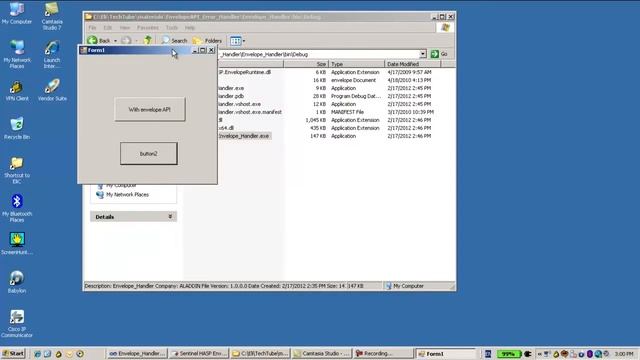Viewport: 640px width, 360px height.
Task: Open the Recycle Bin icon
Action: coord(17,128)
